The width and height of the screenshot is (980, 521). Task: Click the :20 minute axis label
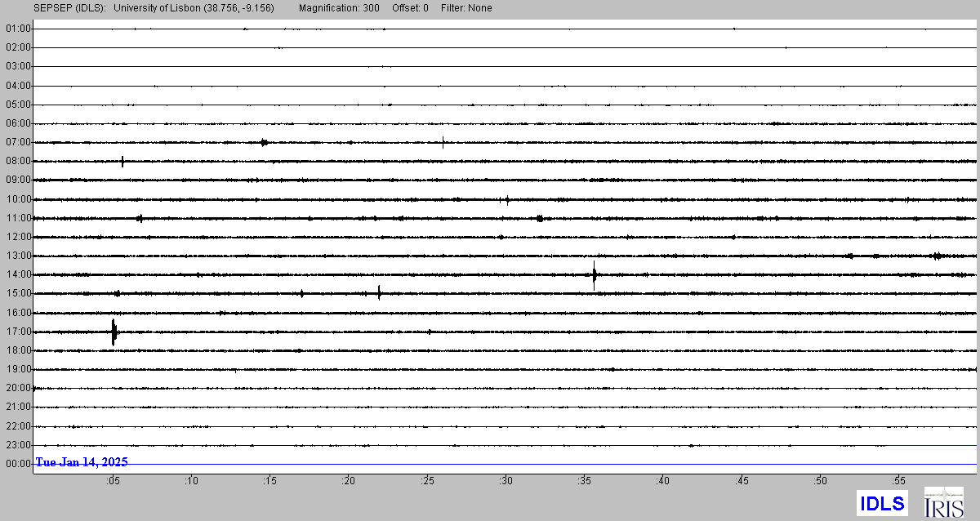(348, 481)
